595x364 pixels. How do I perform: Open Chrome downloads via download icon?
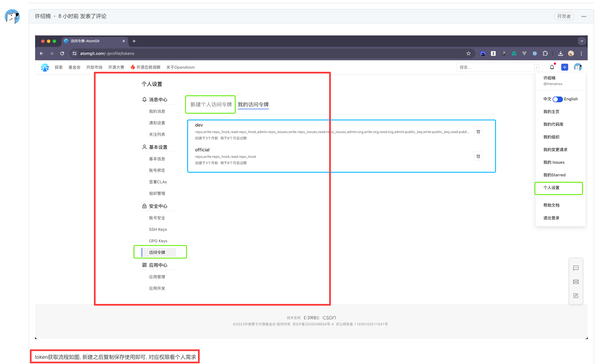point(560,53)
